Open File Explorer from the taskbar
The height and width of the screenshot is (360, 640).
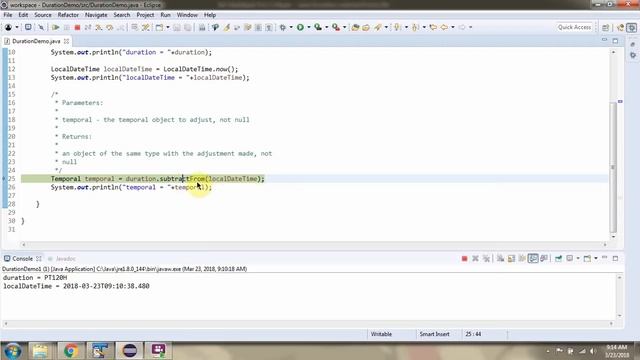(x=40, y=351)
